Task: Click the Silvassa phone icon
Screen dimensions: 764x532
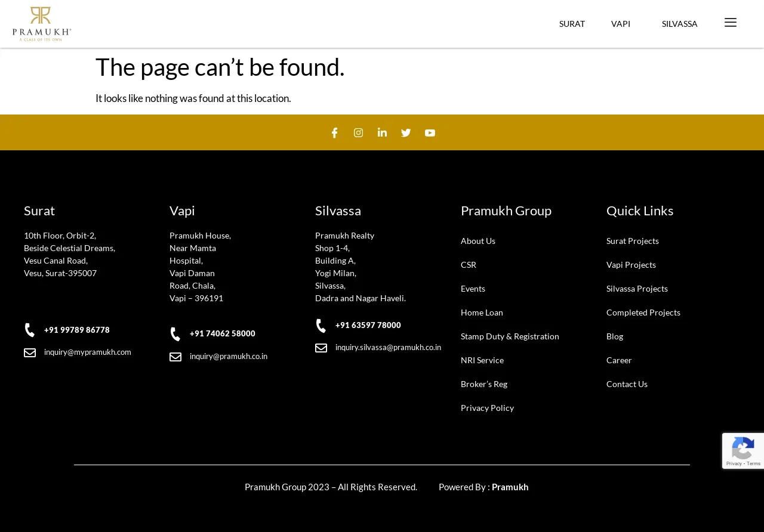Action: 321,326
